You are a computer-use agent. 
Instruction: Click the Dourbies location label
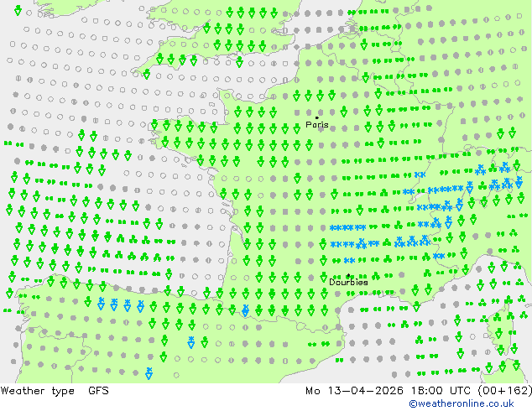tap(348, 282)
